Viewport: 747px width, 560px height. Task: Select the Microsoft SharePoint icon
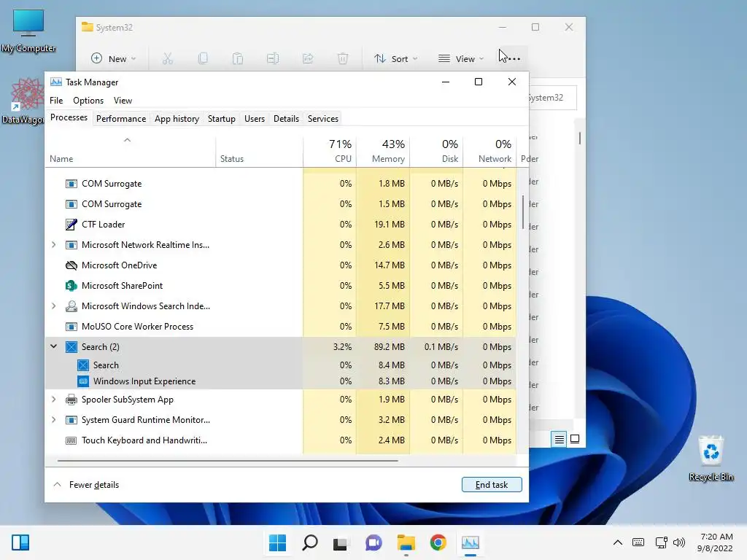pos(71,286)
